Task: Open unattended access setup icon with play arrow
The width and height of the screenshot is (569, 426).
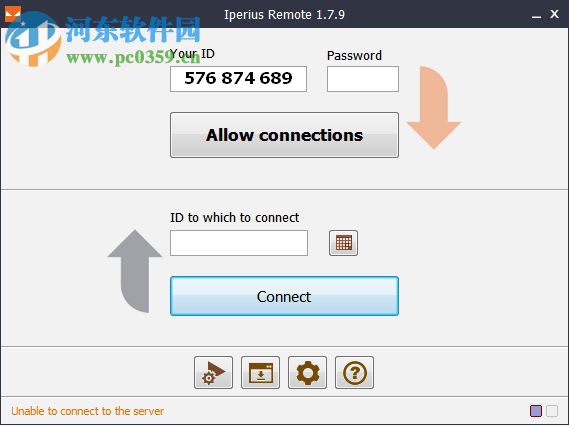Action: (213, 373)
